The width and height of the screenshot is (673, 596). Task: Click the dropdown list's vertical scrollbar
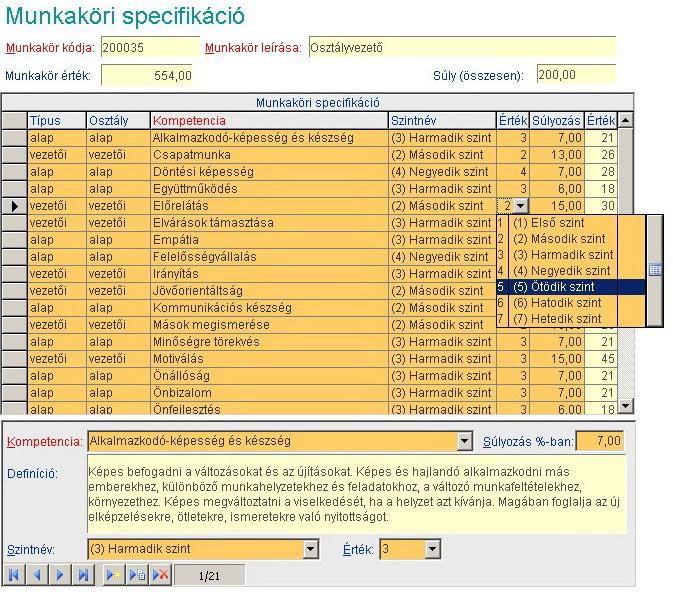tap(655, 270)
